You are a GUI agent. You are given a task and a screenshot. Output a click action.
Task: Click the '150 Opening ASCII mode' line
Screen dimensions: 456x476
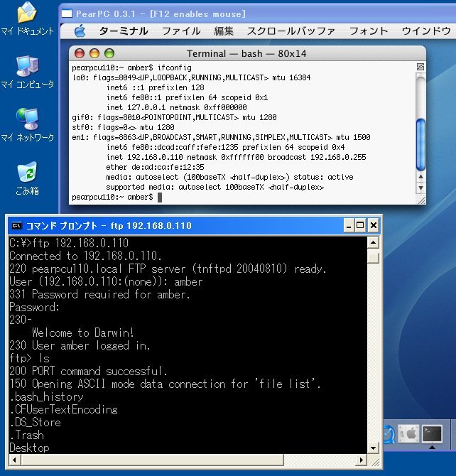165,384
